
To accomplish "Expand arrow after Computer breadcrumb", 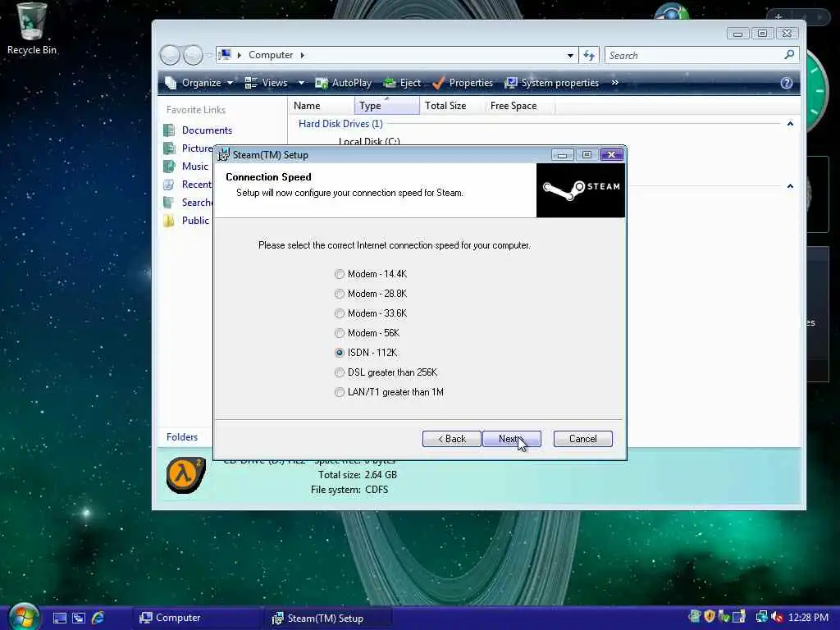I will point(303,55).
